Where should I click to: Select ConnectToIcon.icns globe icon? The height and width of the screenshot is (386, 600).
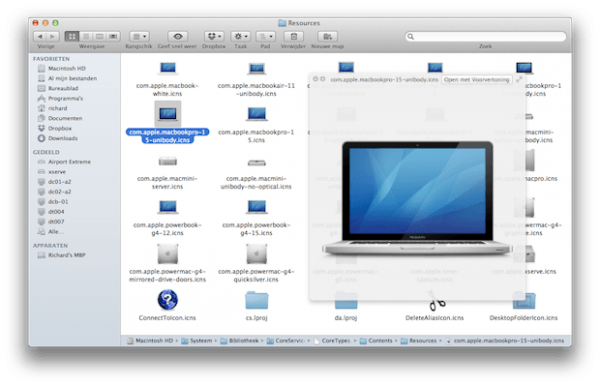168,300
